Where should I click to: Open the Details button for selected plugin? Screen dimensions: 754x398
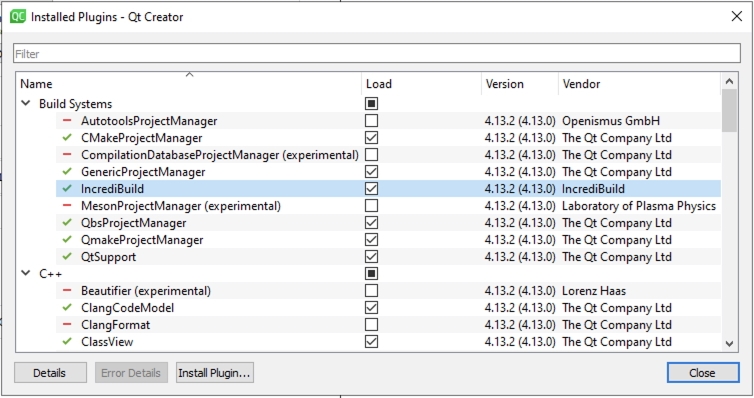click(50, 373)
